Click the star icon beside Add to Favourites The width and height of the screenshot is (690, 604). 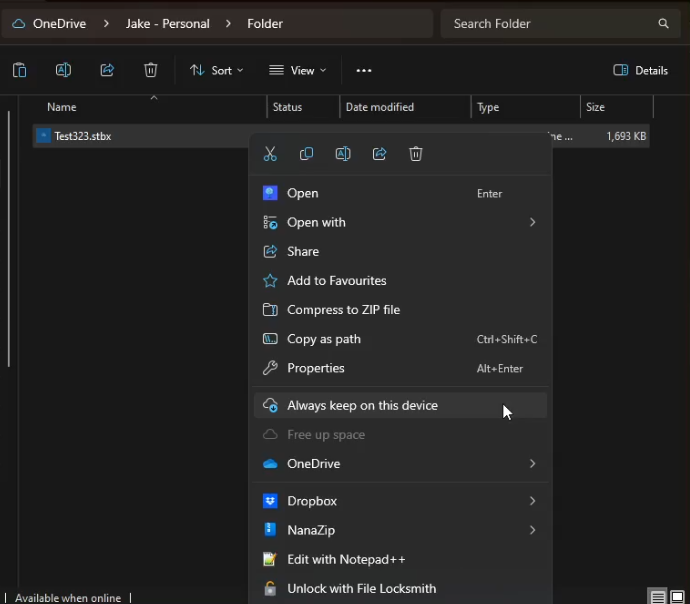(x=270, y=280)
